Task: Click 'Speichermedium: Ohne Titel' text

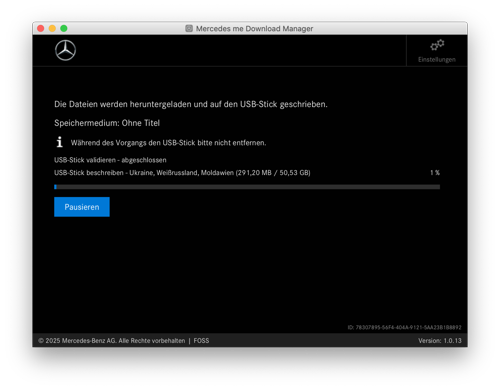Action: [107, 123]
